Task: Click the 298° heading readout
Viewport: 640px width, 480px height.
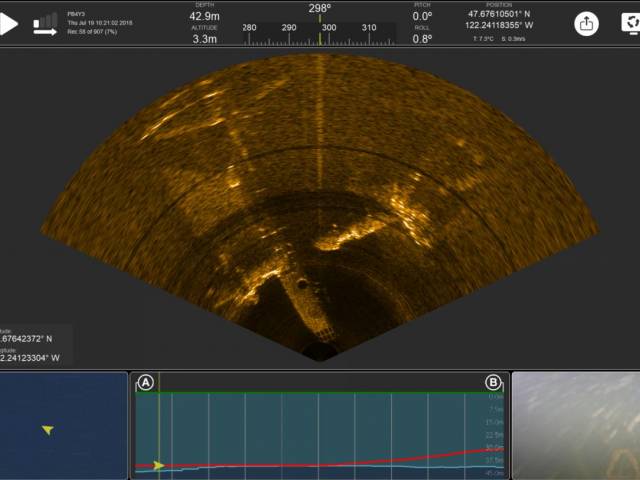Action: coord(319,8)
